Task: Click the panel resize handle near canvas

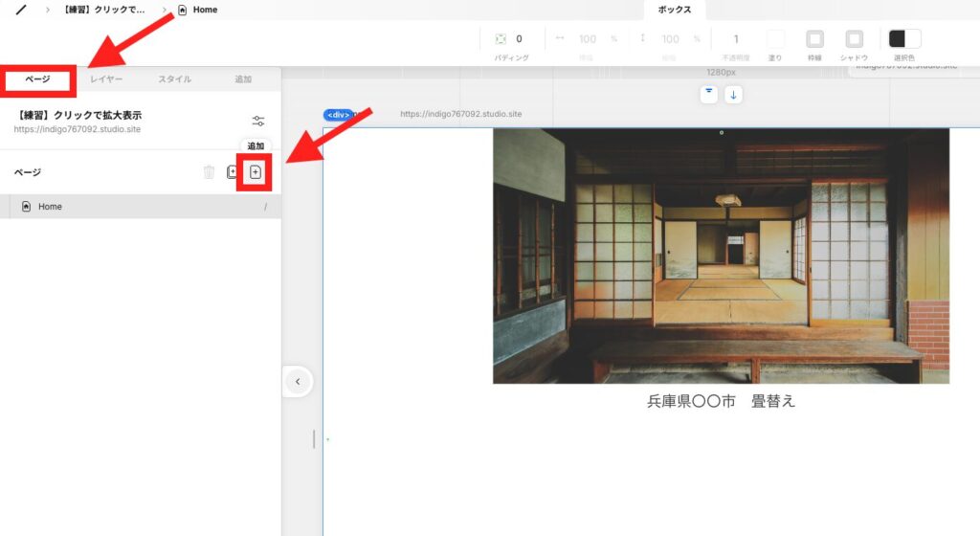Action: coord(314,439)
